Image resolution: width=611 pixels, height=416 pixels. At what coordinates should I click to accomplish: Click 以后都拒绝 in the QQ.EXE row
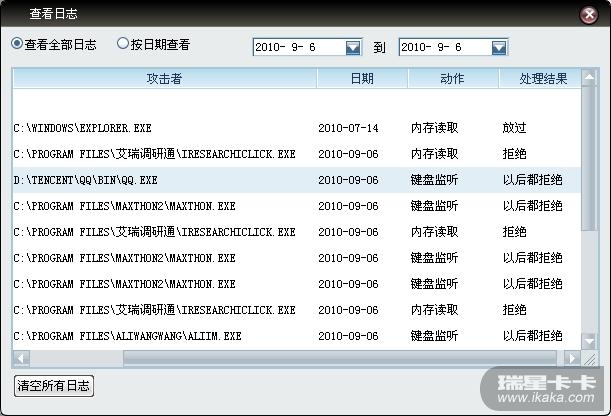[x=532, y=180]
